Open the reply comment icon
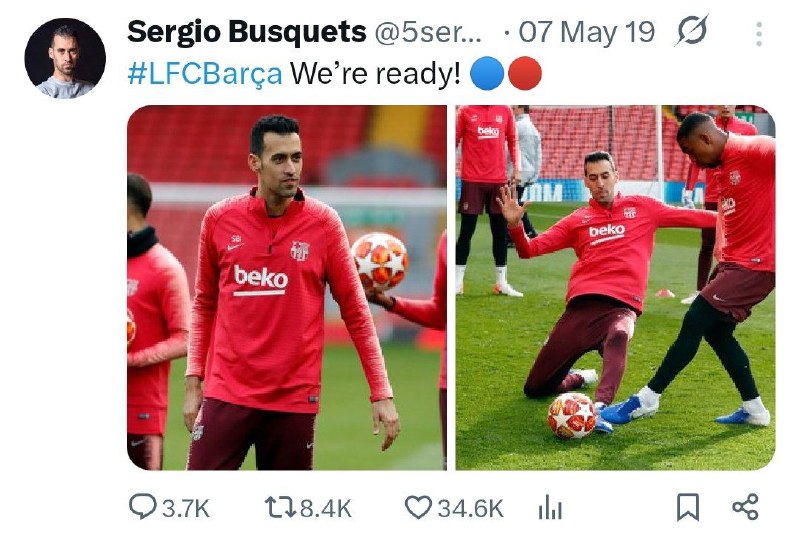This screenshot has width=800, height=538. click(142, 507)
